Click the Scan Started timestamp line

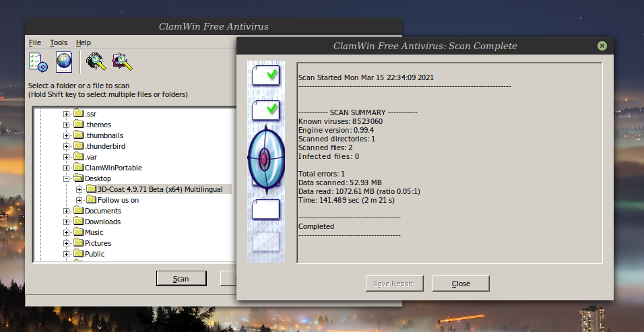pos(366,77)
